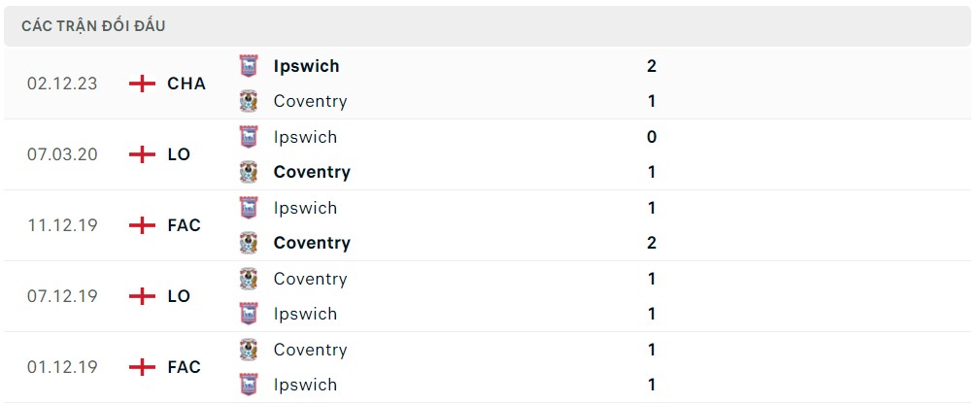
Task: Click Coventry crest in 11.12.19 match
Action: tap(249, 243)
